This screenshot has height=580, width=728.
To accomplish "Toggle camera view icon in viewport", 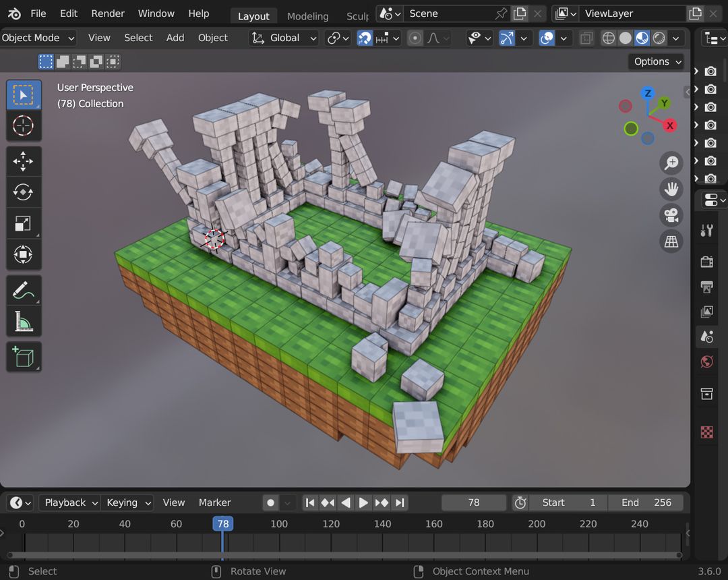I will tap(671, 215).
